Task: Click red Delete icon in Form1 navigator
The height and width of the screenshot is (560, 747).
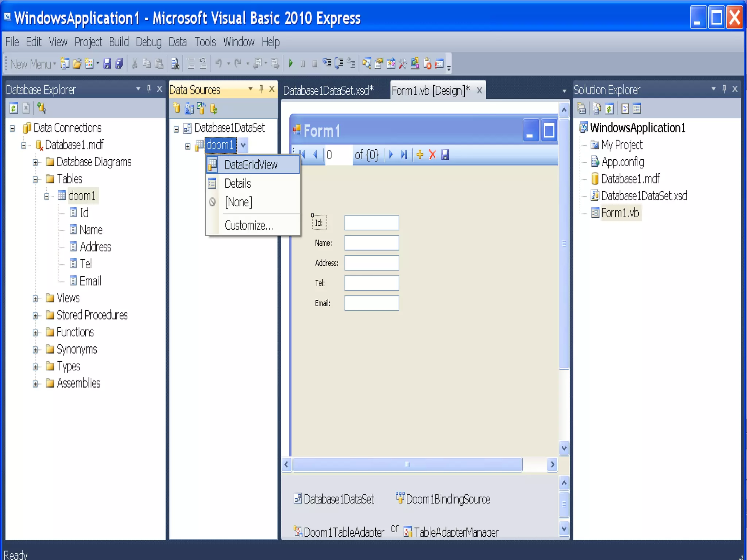Action: (433, 155)
